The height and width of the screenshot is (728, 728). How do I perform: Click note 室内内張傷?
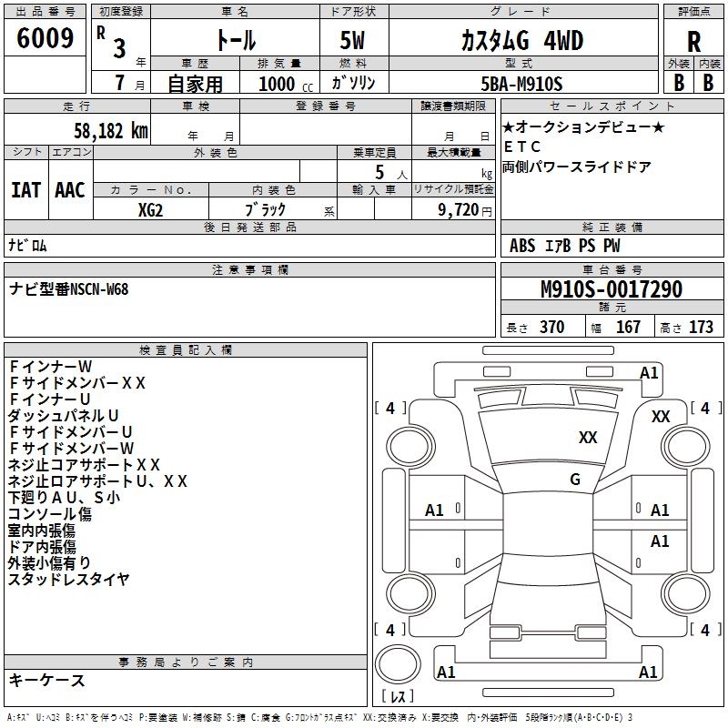42,530
